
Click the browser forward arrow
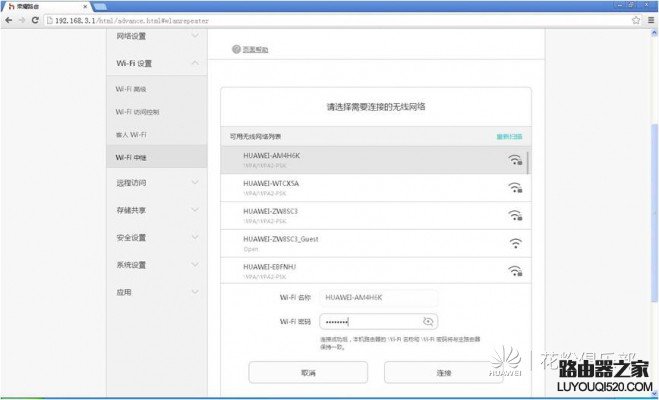pos(22,20)
